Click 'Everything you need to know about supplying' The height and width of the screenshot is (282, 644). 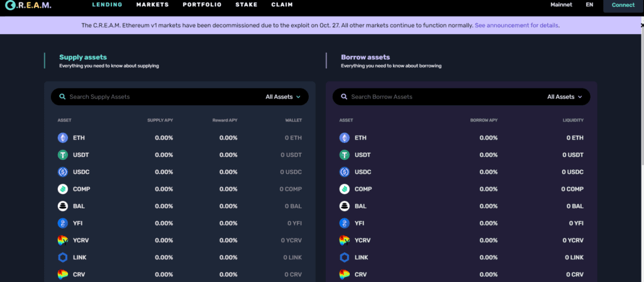[109, 65]
